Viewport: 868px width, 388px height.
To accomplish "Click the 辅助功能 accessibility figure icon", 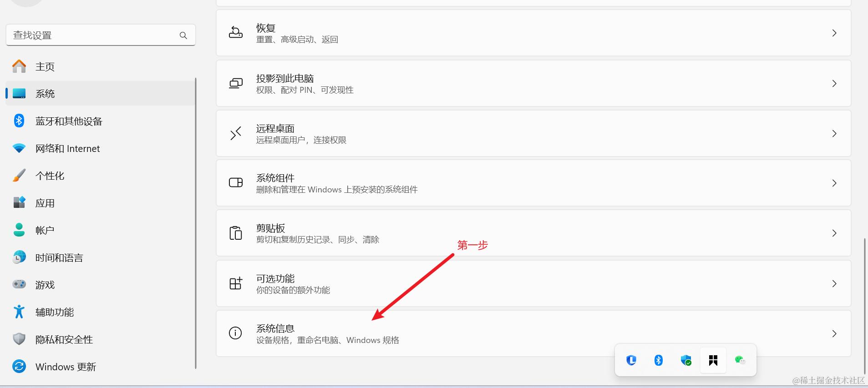I will (x=19, y=312).
